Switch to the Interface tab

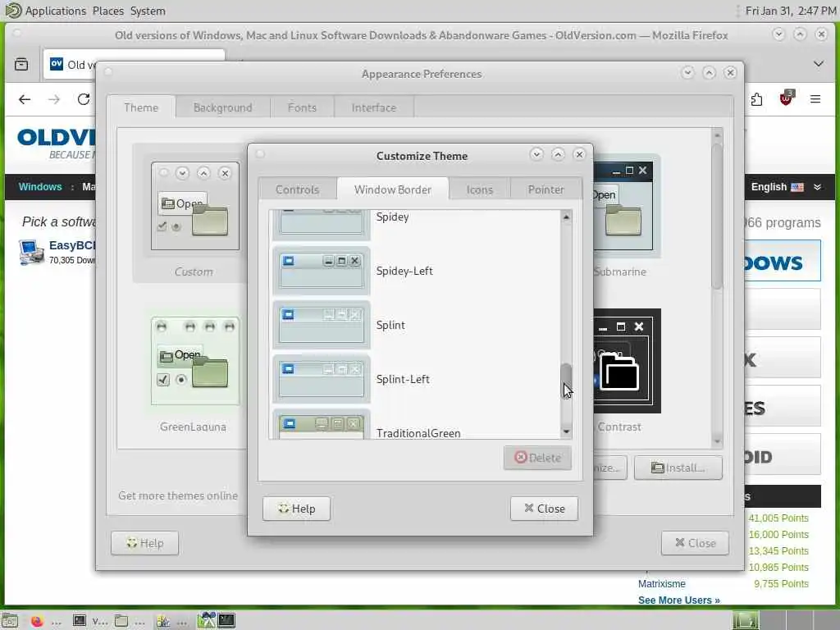pyautogui.click(x=374, y=107)
